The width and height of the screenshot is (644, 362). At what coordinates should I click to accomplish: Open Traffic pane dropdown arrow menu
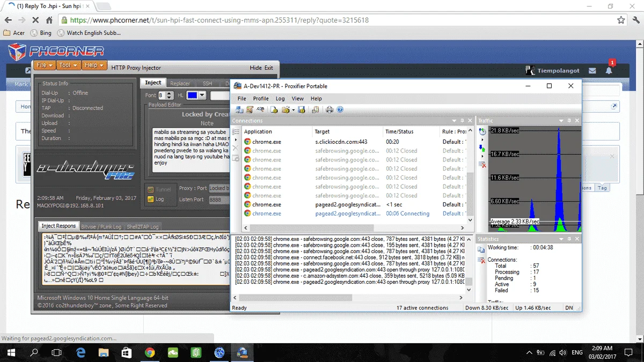coord(562,121)
